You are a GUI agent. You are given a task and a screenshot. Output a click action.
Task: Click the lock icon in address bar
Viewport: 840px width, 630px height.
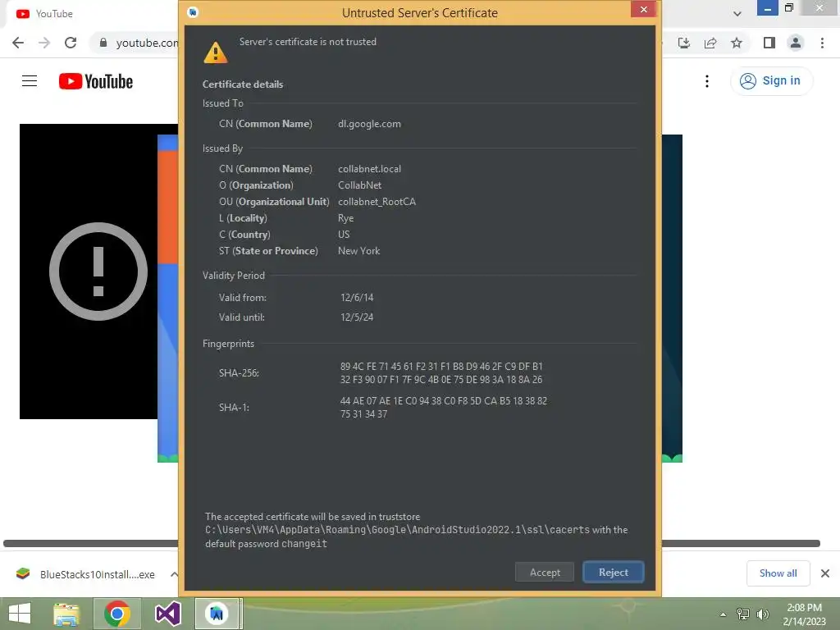tap(103, 43)
